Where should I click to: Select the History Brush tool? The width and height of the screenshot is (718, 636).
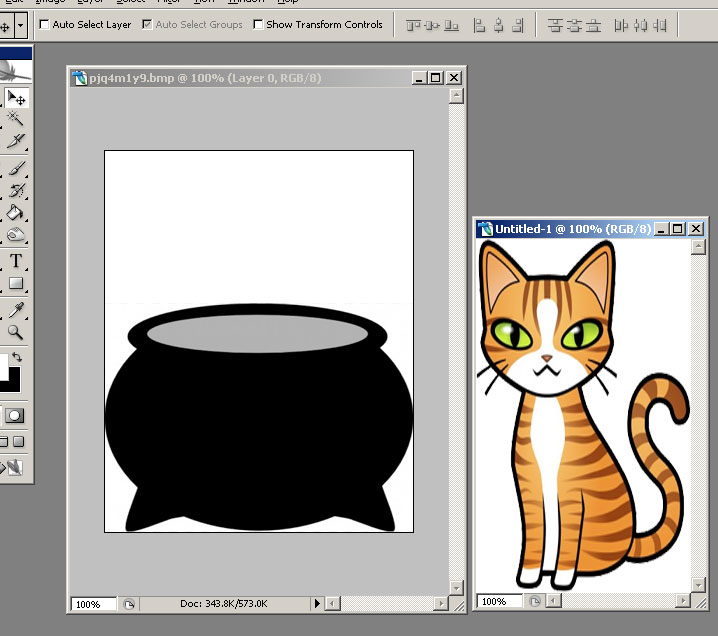(16, 190)
